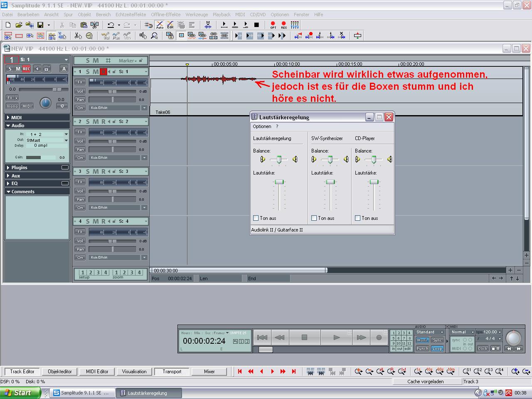Click Lautstärkeregelung taskbar button
This screenshot has height=399, width=532.
(150, 393)
